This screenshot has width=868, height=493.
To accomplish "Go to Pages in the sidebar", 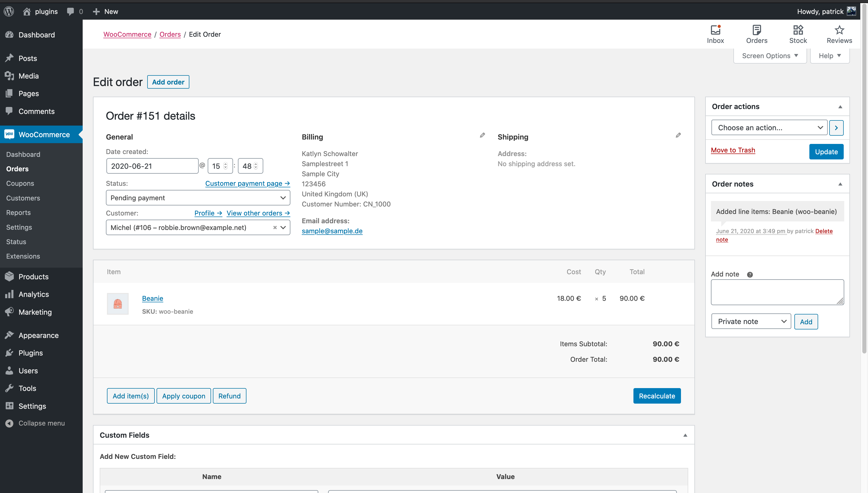I will coord(28,94).
